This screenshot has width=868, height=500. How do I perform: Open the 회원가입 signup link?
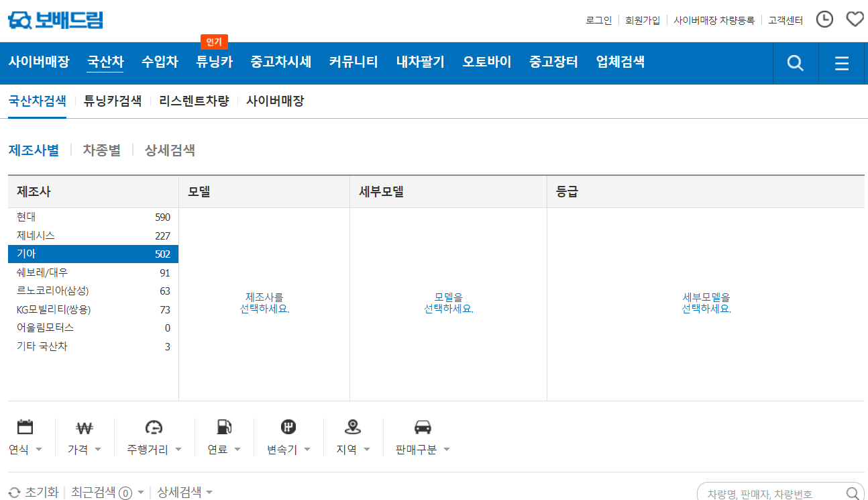point(642,19)
